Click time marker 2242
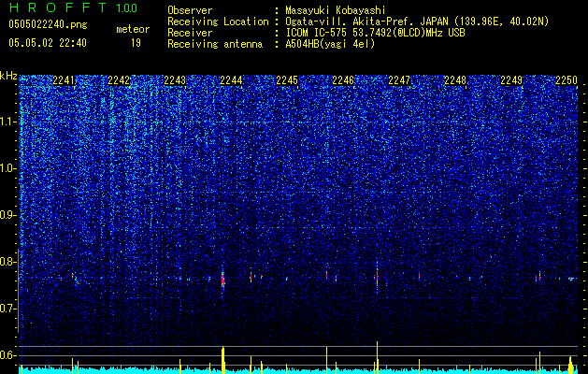This screenshot has width=588, height=374. [x=119, y=80]
